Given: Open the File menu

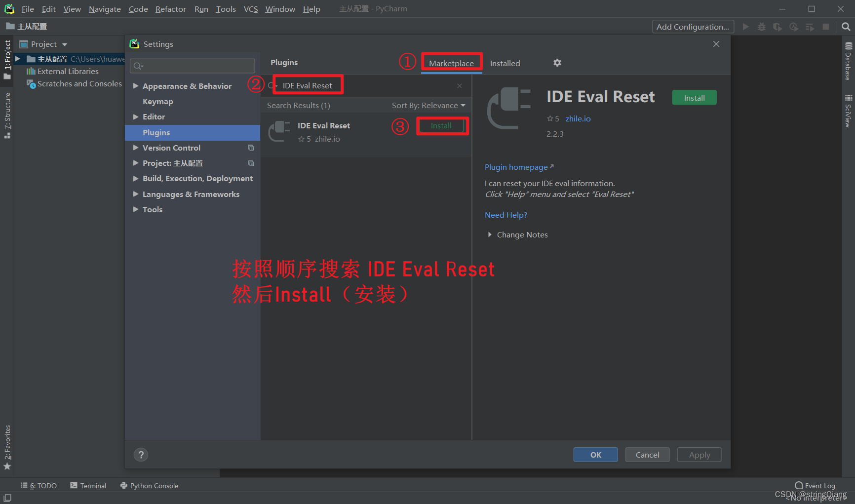Looking at the screenshot, I should point(28,9).
